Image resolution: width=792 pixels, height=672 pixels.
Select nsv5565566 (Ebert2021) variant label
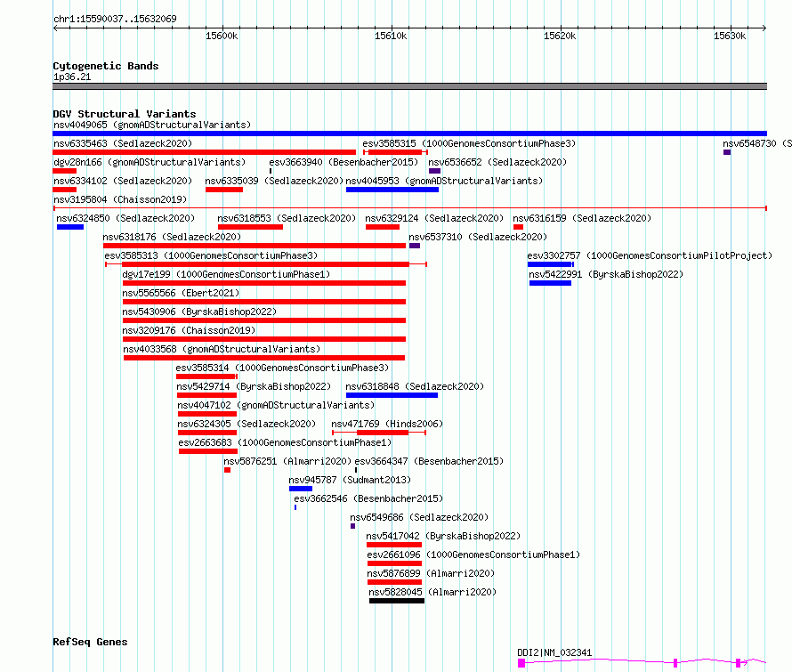pyautogui.click(x=181, y=293)
